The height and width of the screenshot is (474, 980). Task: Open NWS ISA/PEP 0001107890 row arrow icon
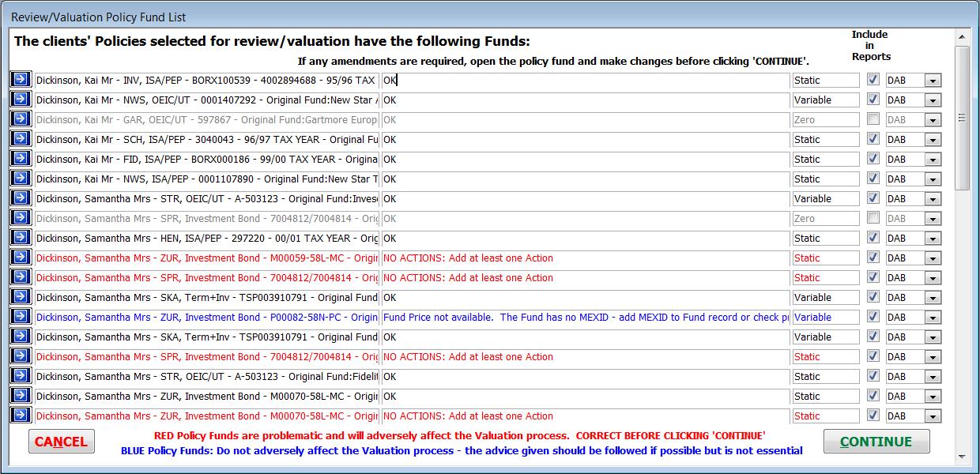point(21,179)
